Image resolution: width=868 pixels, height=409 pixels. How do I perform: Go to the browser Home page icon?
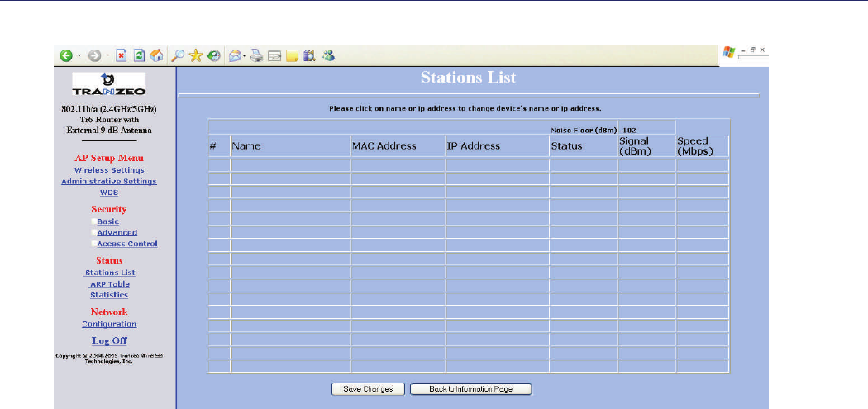tap(157, 55)
